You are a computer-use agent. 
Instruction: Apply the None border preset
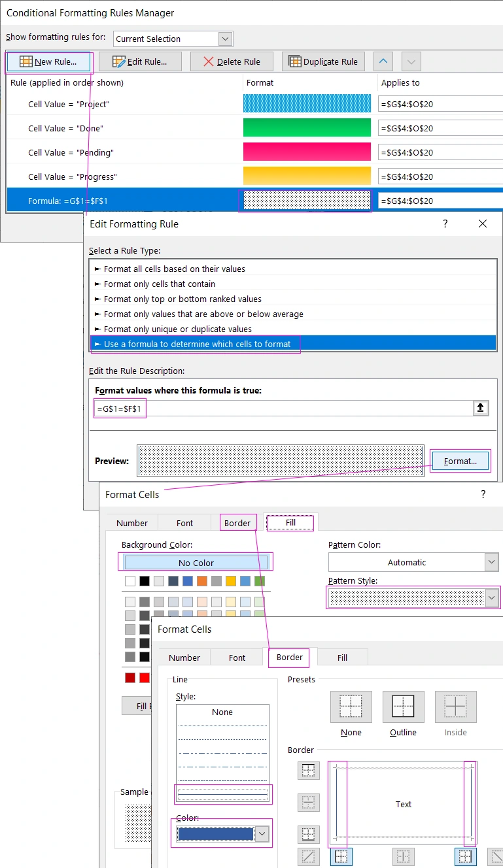coord(351,707)
